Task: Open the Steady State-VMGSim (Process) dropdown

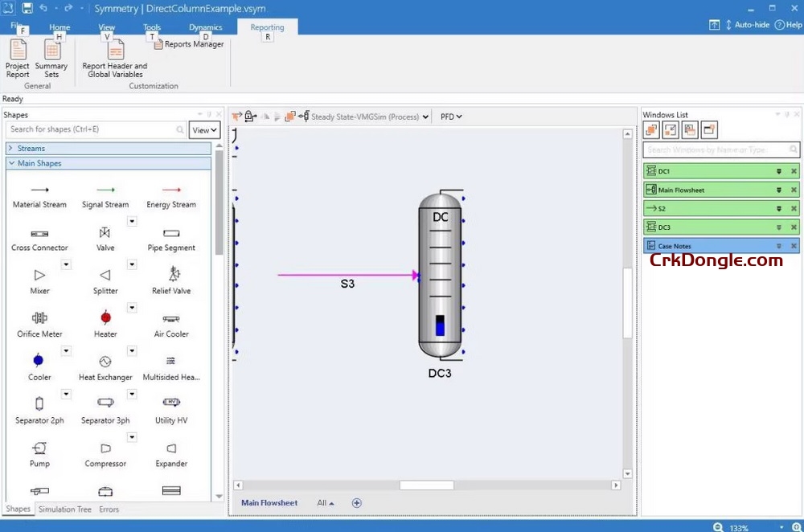Action: [x=427, y=116]
